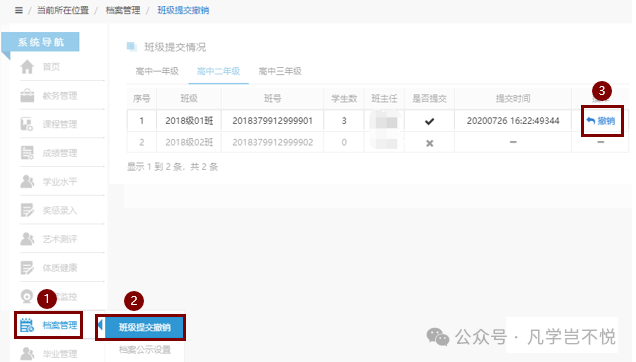Open 教务管理 in the sidebar
This screenshot has height=362, width=636.
(x=60, y=96)
